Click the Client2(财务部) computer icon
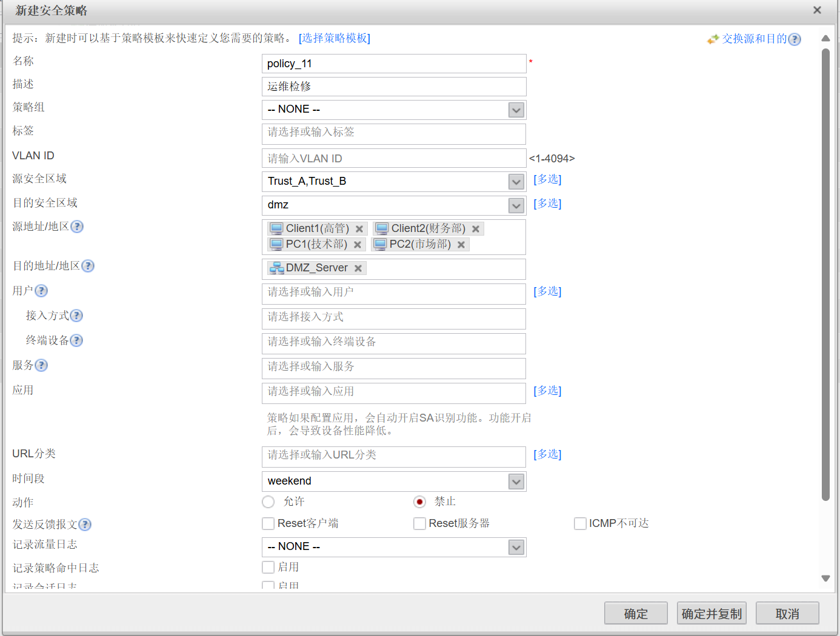This screenshot has height=636, width=840. 382,228
